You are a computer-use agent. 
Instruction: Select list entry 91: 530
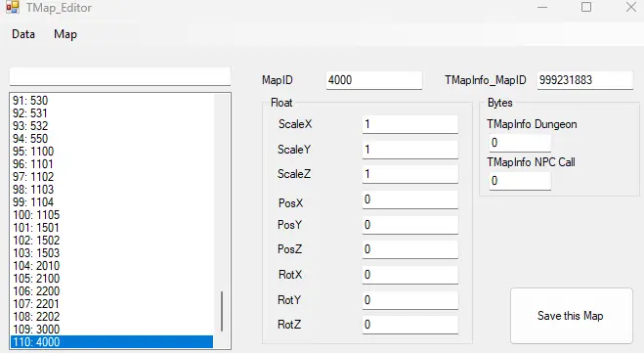point(111,101)
